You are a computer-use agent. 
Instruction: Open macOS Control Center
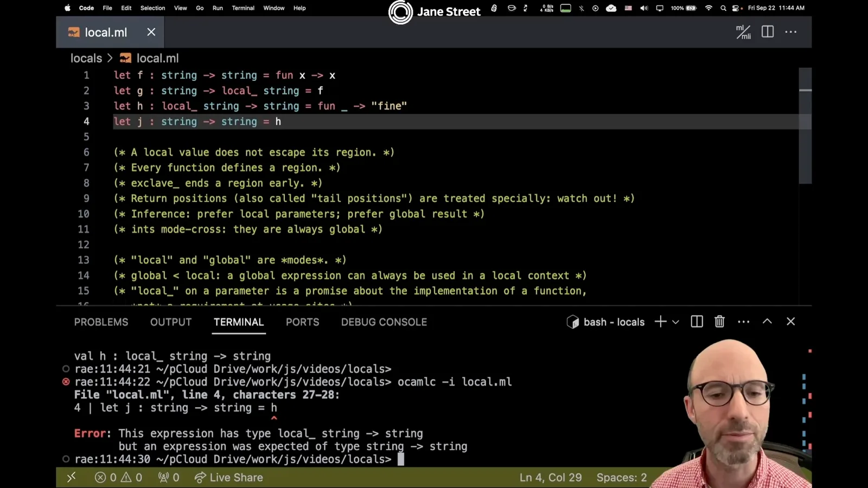[736, 8]
